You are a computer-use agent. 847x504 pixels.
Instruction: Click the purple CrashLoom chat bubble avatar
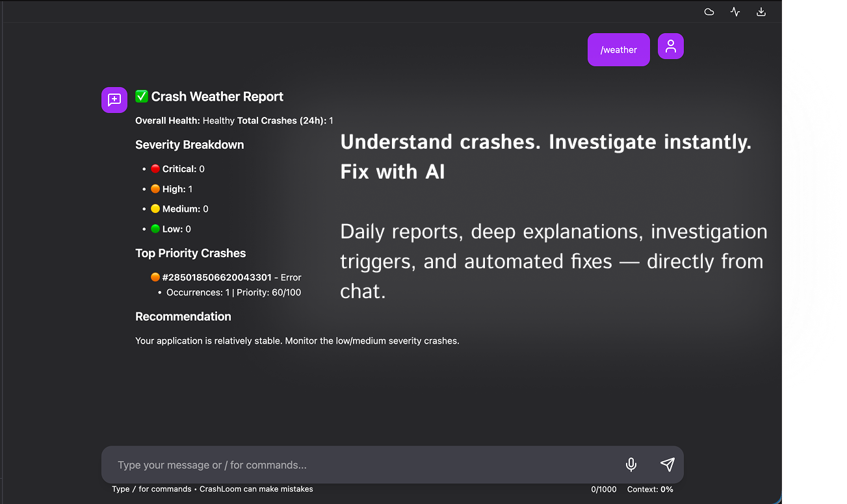pyautogui.click(x=114, y=99)
